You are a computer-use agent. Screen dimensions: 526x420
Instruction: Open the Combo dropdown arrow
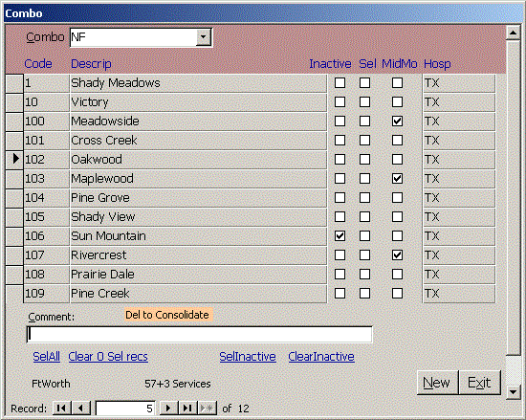click(204, 37)
